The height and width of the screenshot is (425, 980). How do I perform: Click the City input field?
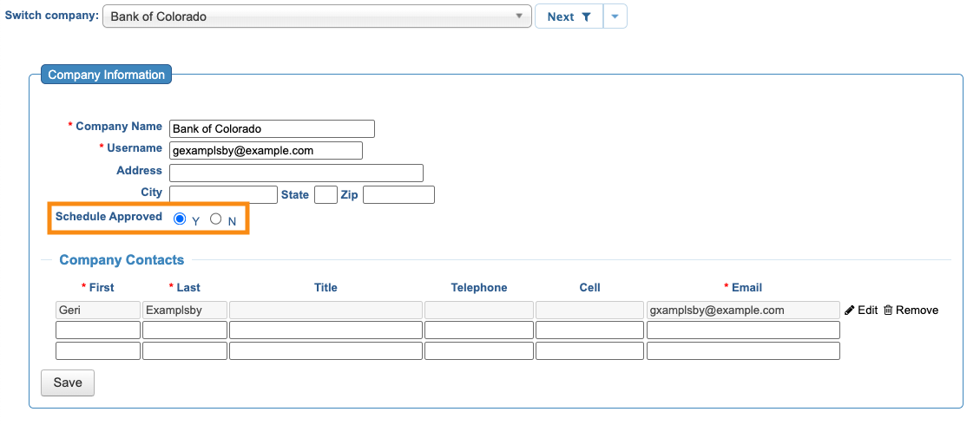pyautogui.click(x=223, y=194)
